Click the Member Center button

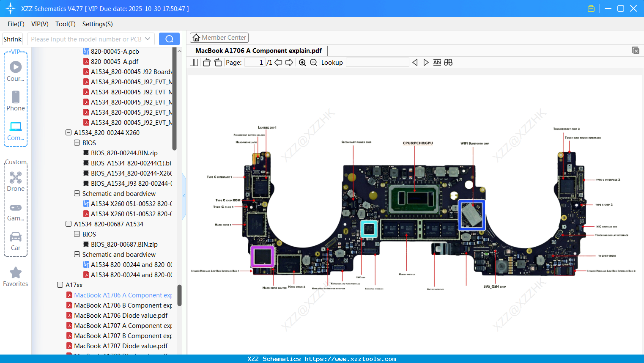click(x=219, y=38)
